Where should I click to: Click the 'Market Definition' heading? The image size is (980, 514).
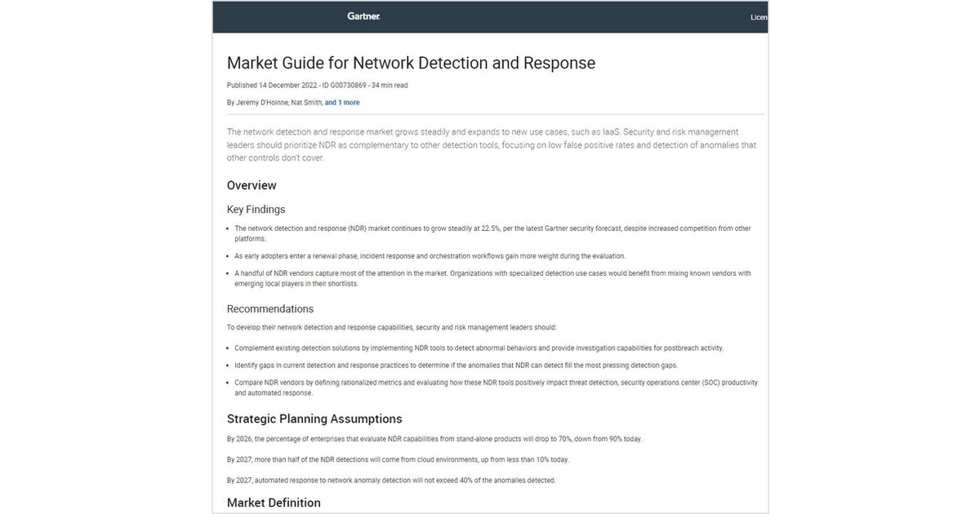point(274,503)
